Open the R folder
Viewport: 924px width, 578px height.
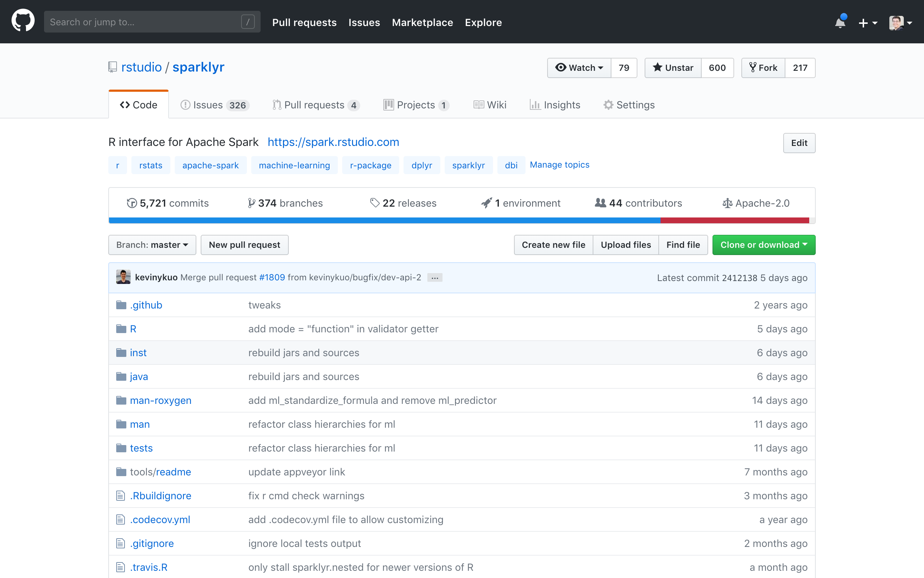pyautogui.click(x=133, y=329)
